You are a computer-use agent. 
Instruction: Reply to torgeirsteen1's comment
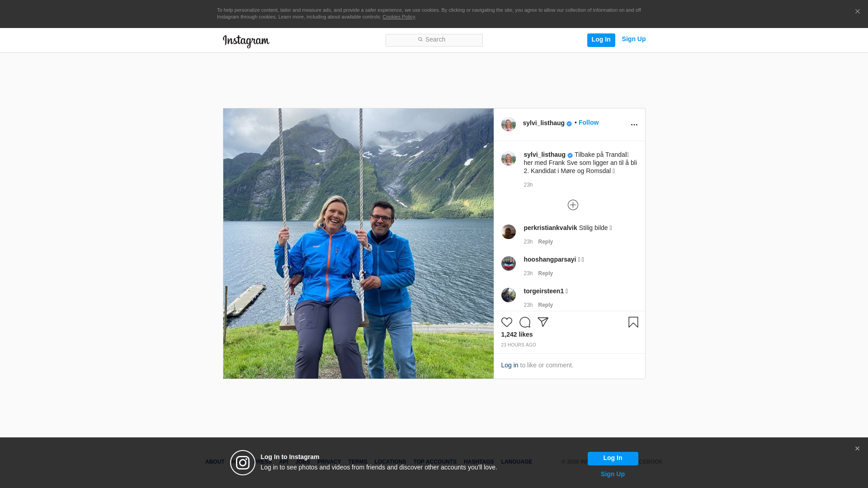545,305
